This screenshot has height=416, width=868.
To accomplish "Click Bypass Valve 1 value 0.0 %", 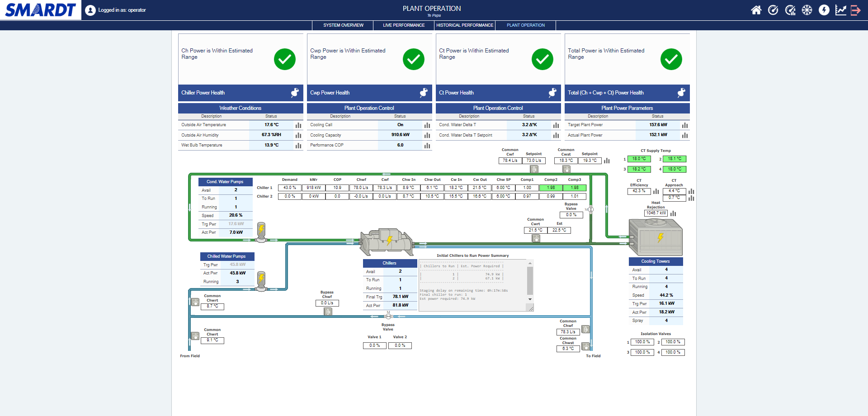I will point(375,345).
